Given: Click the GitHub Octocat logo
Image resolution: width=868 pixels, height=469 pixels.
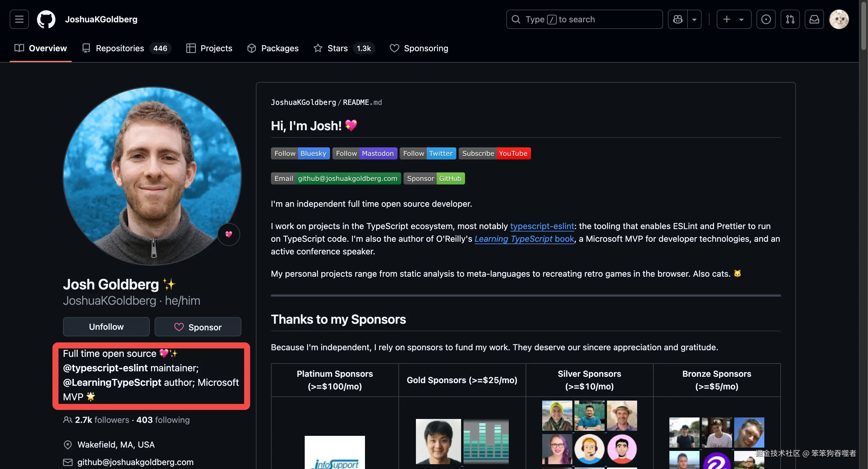Looking at the screenshot, I should pyautogui.click(x=46, y=19).
